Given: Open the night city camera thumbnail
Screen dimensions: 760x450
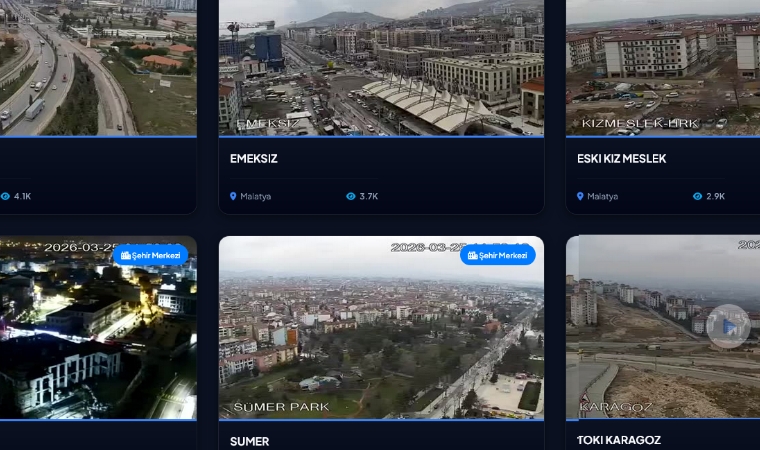Looking at the screenshot, I should click(98, 328).
